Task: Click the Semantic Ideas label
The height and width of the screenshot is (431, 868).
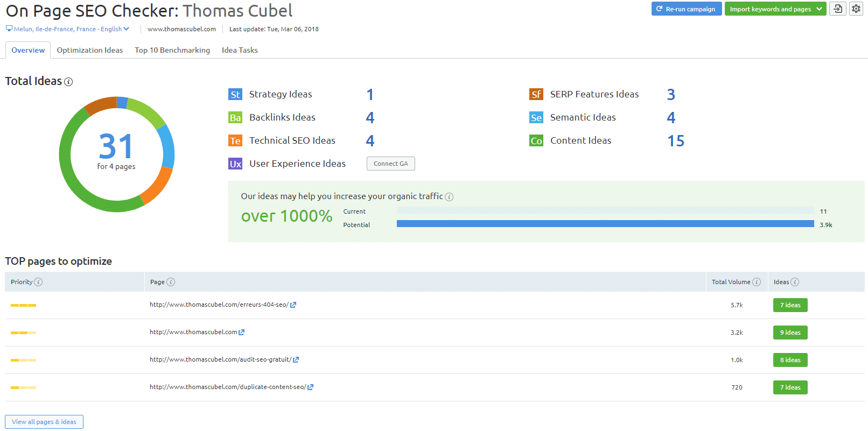Action: pyautogui.click(x=583, y=117)
